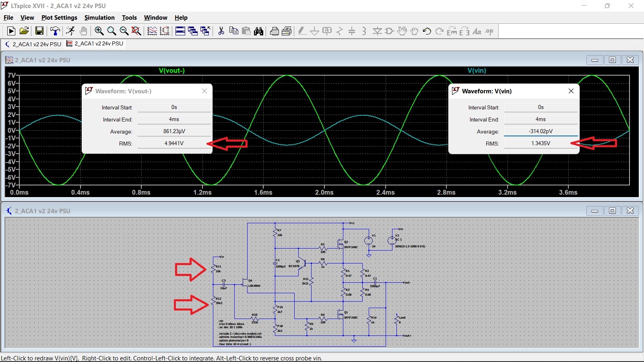Minimize the schematic sub-window
Image resolution: width=644 pixels, height=362 pixels.
pos(594,211)
